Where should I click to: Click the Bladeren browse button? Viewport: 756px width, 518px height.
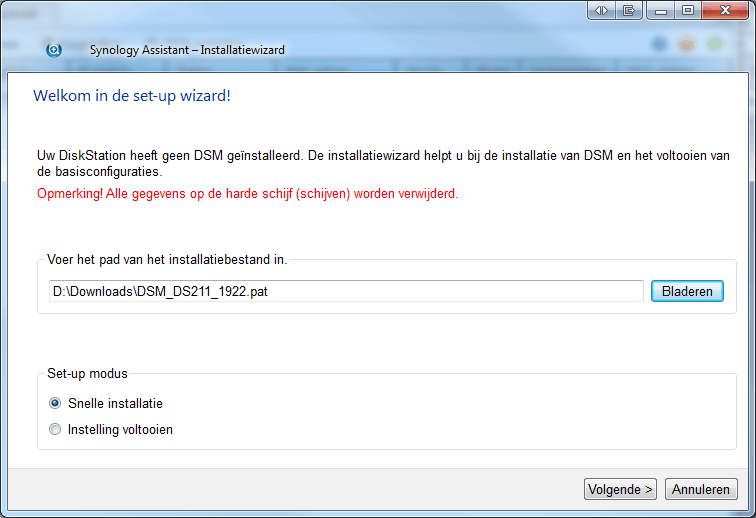[687, 291]
